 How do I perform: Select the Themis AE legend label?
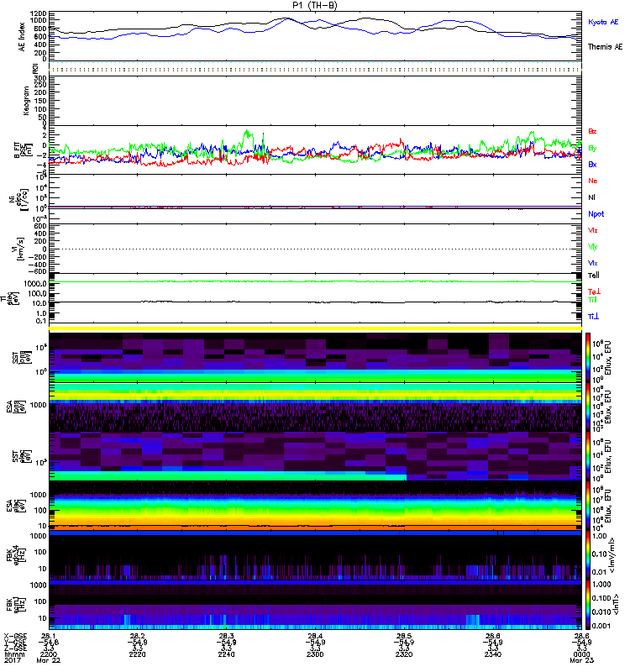click(x=605, y=47)
